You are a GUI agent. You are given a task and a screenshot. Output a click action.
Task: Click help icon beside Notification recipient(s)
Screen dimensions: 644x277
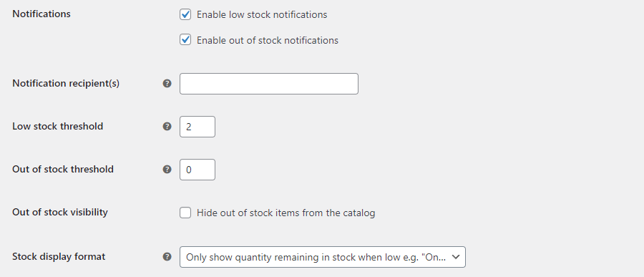pyautogui.click(x=167, y=84)
